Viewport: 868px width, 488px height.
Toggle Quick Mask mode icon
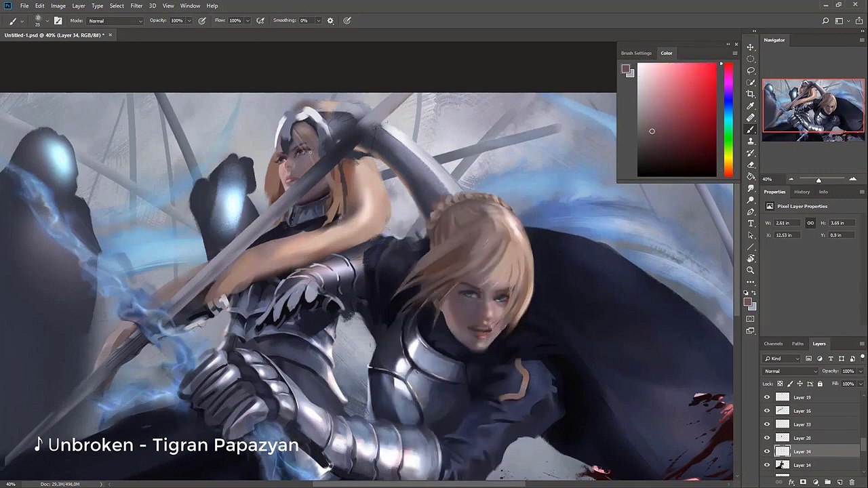coord(751,319)
